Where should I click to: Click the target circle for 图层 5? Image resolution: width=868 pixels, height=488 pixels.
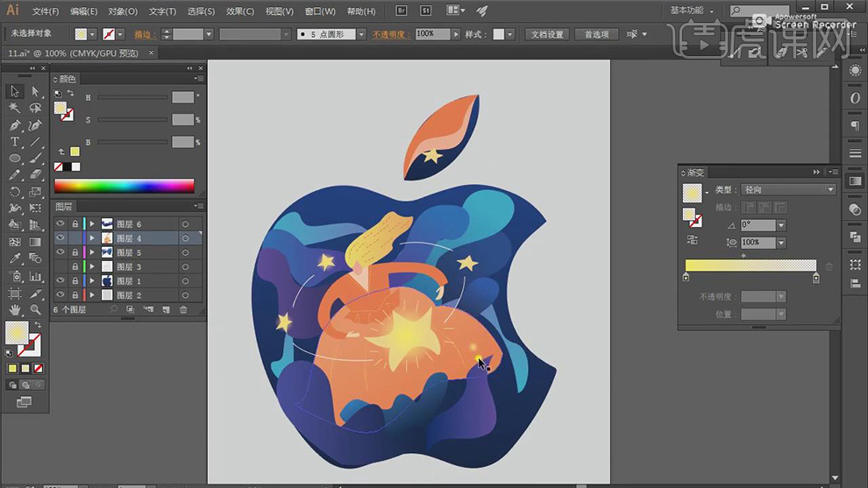[x=186, y=252]
